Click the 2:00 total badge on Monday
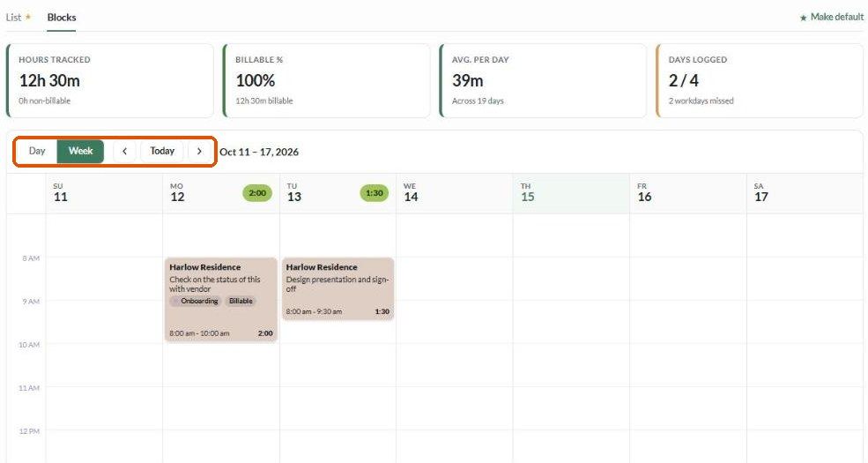Viewport: 868px width, 463px height. pos(257,193)
